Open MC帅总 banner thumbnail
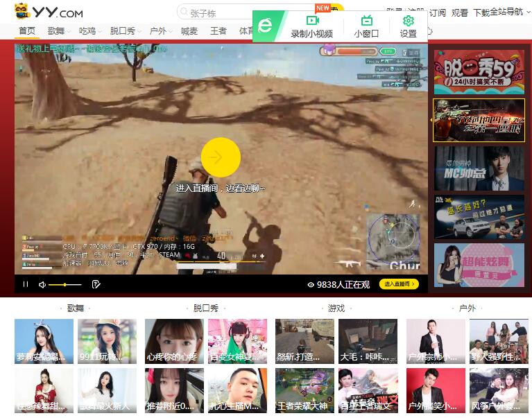Screen dimensions: 532x418 [479, 168]
